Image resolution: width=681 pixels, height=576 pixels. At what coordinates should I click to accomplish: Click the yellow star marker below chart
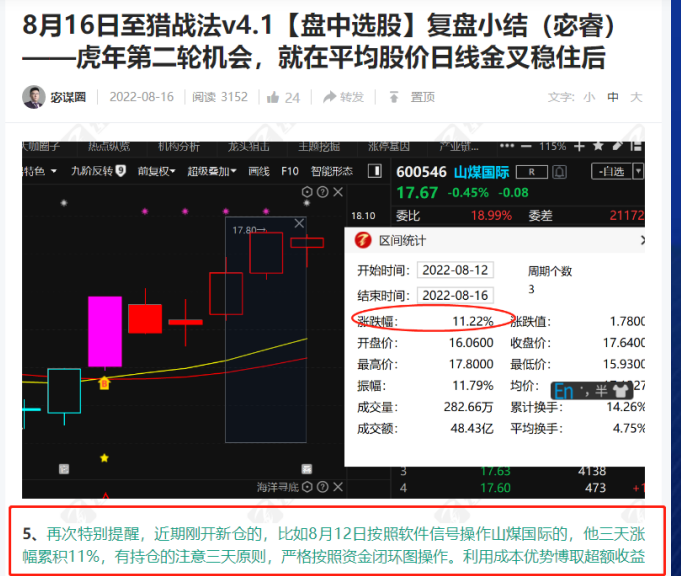[x=104, y=458]
